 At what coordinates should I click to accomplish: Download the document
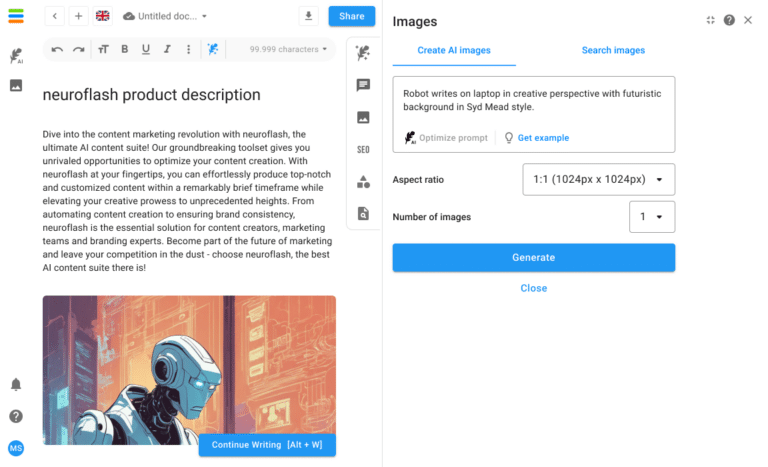click(x=309, y=16)
